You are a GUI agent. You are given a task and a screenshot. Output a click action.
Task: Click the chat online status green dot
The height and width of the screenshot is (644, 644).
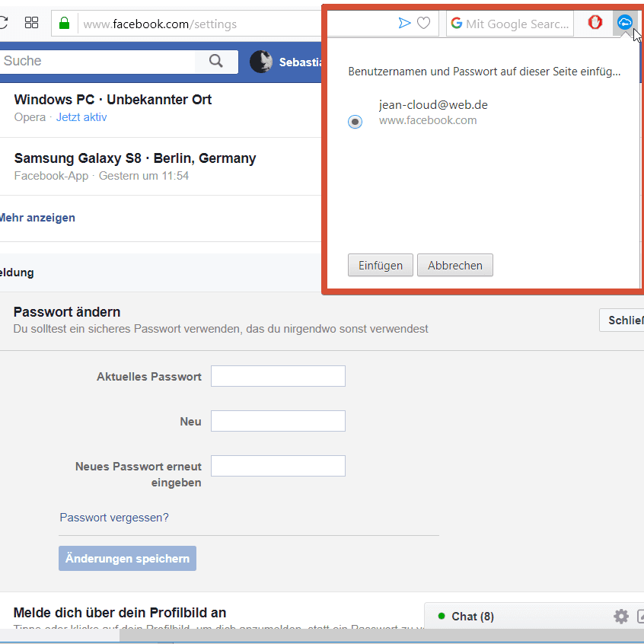[442, 616]
